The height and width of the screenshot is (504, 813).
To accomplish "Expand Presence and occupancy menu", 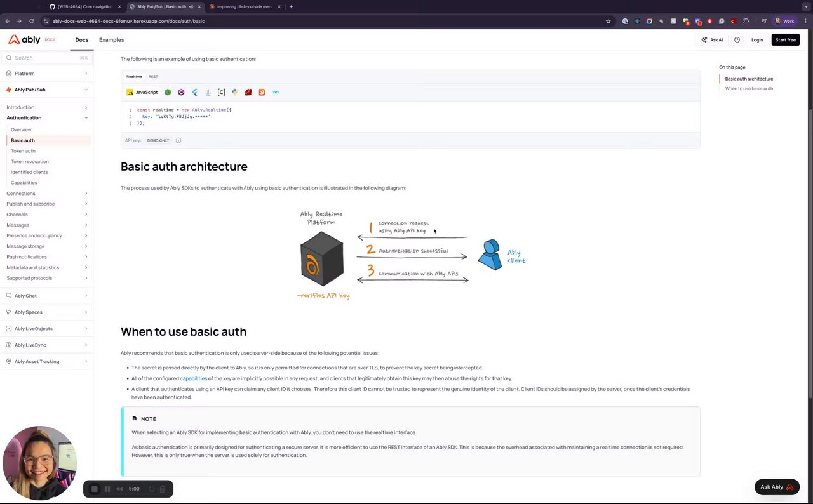I will click(x=47, y=235).
